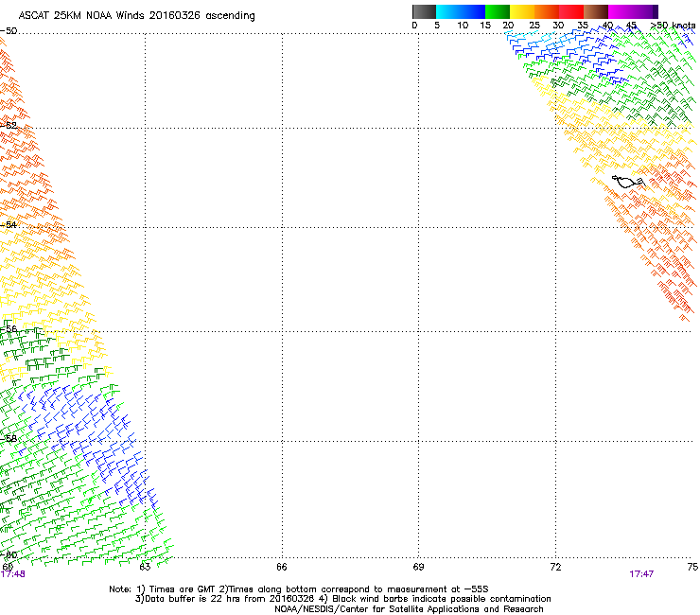Click the '>50 knots' legend label

click(673, 26)
